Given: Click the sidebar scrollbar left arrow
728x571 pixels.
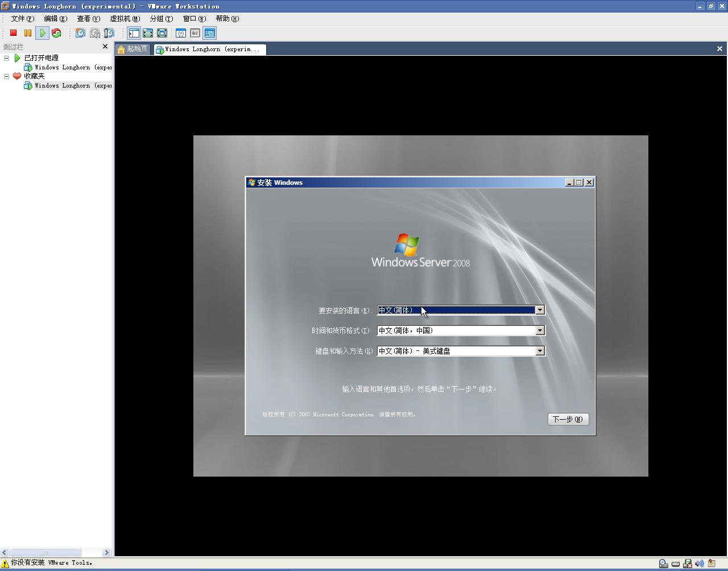Looking at the screenshot, I should coord(5,552).
